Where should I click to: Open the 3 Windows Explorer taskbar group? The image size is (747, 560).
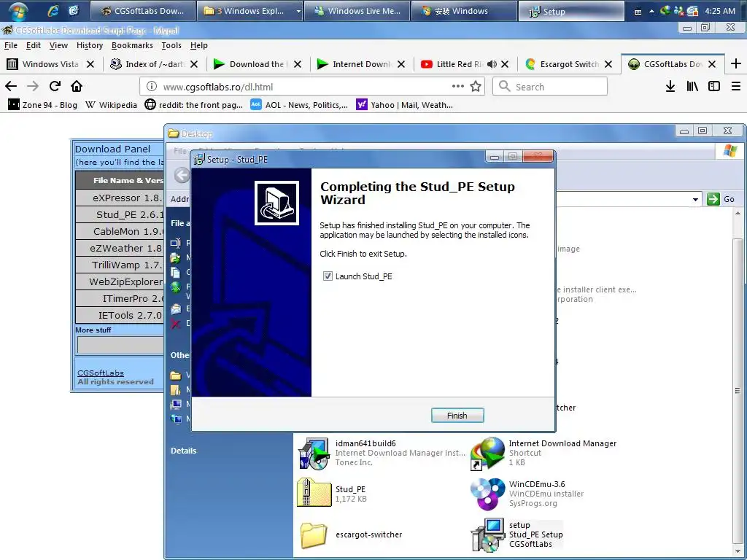[251, 11]
